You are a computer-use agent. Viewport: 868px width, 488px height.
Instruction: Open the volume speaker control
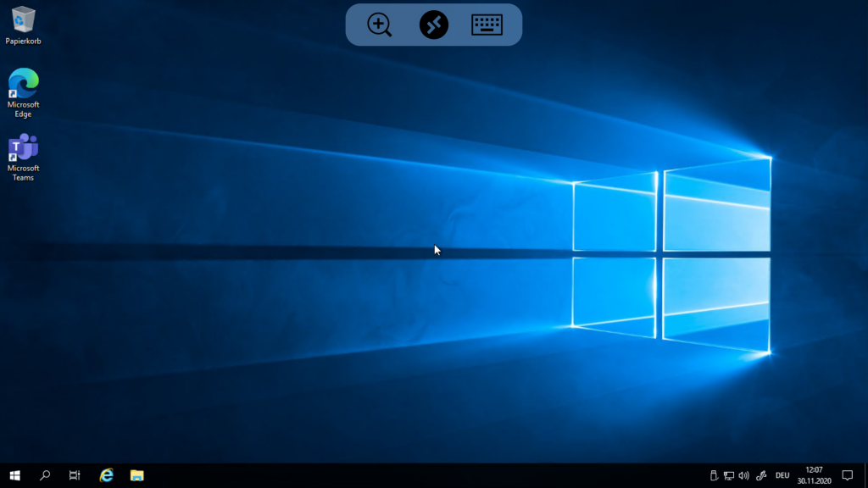[743, 475]
